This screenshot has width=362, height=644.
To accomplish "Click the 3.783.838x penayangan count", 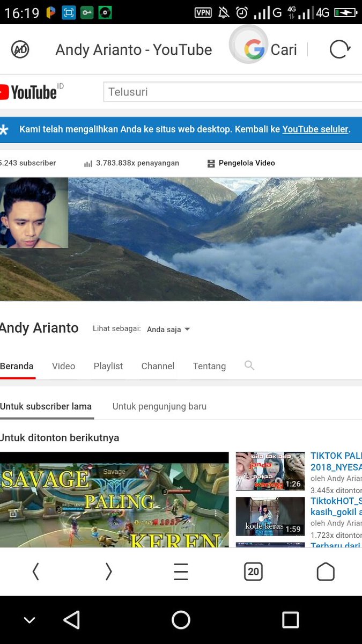I will (x=137, y=163).
